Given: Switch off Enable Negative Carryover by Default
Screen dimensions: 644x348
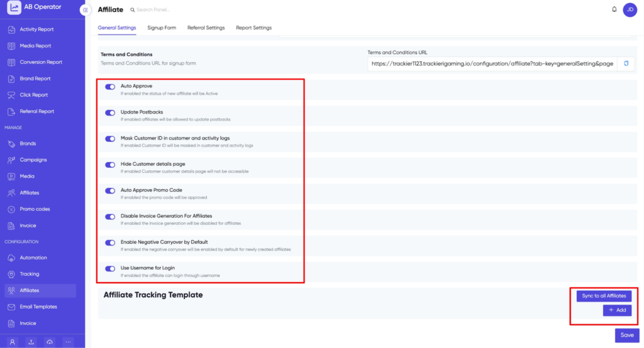Looking at the screenshot, I should (110, 243).
